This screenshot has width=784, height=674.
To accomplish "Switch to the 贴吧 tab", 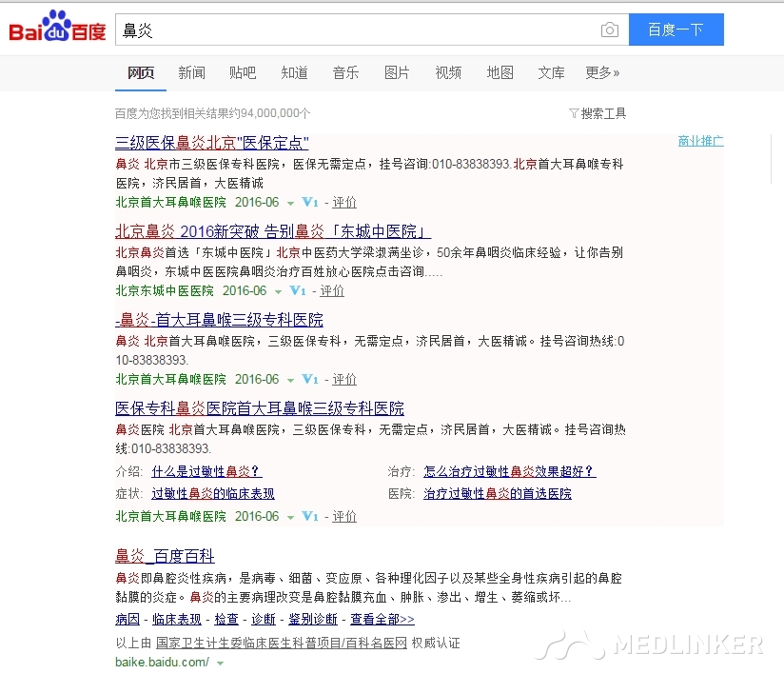I will point(243,73).
